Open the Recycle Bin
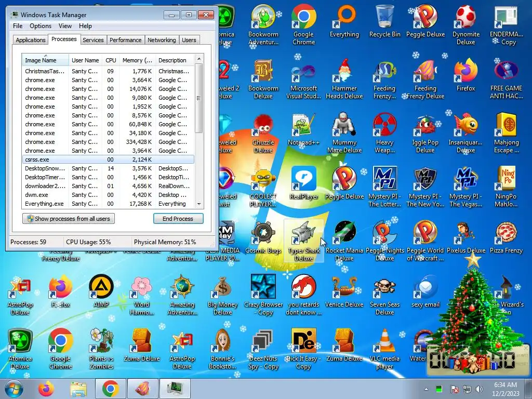This screenshot has height=399, width=532. tap(385, 21)
